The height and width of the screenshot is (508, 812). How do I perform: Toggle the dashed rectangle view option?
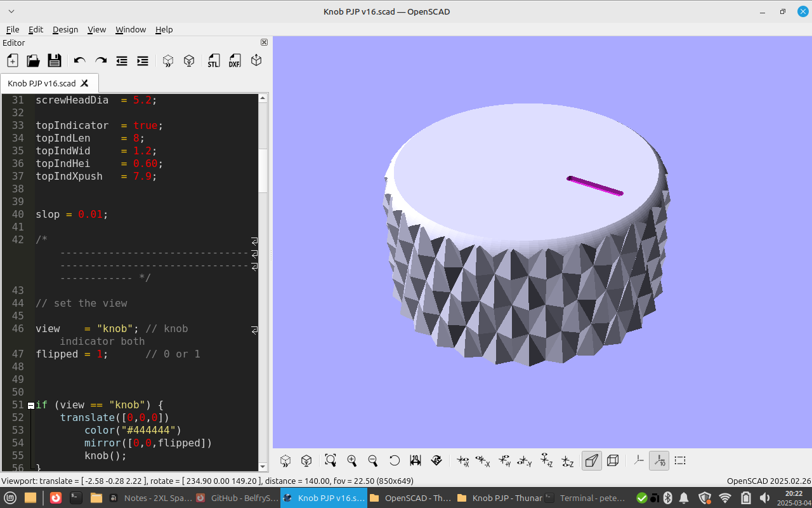680,460
